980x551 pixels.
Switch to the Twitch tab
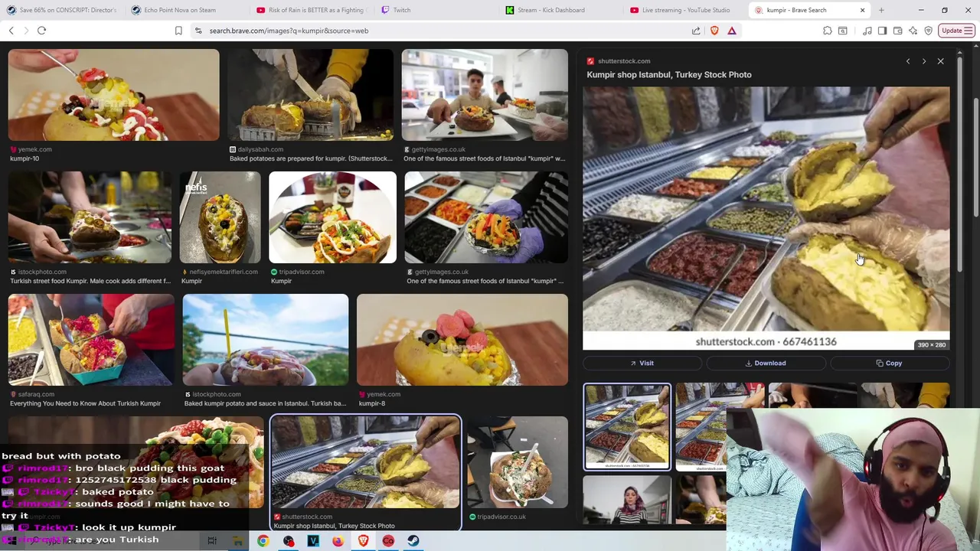(x=435, y=10)
